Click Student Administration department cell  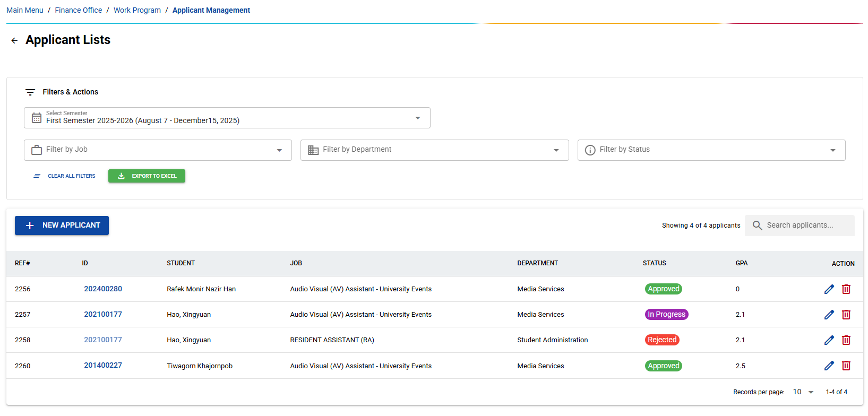553,340
